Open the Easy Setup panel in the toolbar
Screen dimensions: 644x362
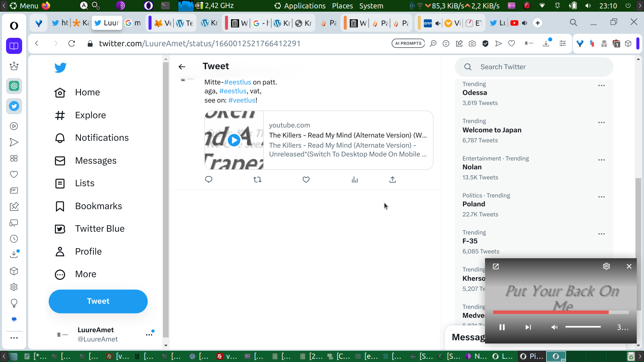(x=563, y=43)
